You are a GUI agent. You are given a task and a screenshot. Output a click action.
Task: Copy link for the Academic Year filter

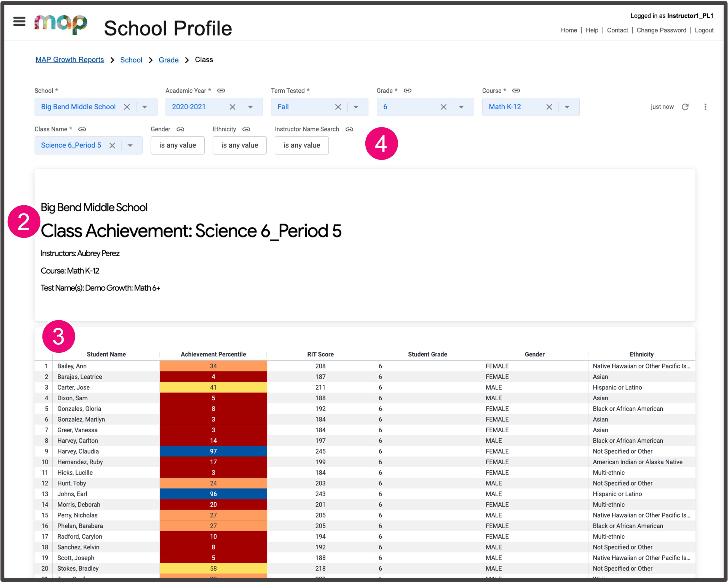click(221, 90)
